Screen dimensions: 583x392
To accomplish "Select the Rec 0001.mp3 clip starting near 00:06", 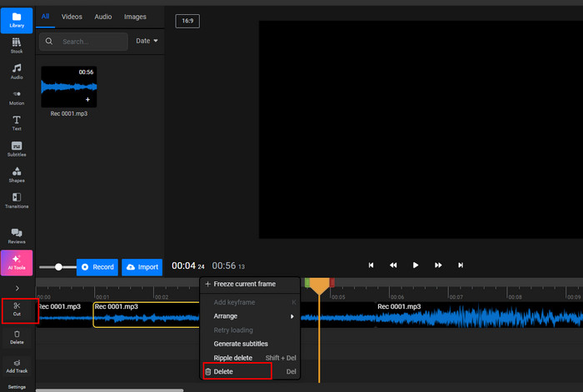I will click(x=479, y=315).
